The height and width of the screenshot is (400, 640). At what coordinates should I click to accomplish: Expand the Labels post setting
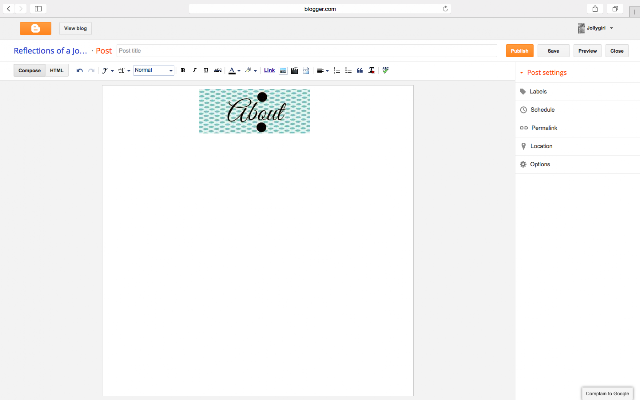578,91
